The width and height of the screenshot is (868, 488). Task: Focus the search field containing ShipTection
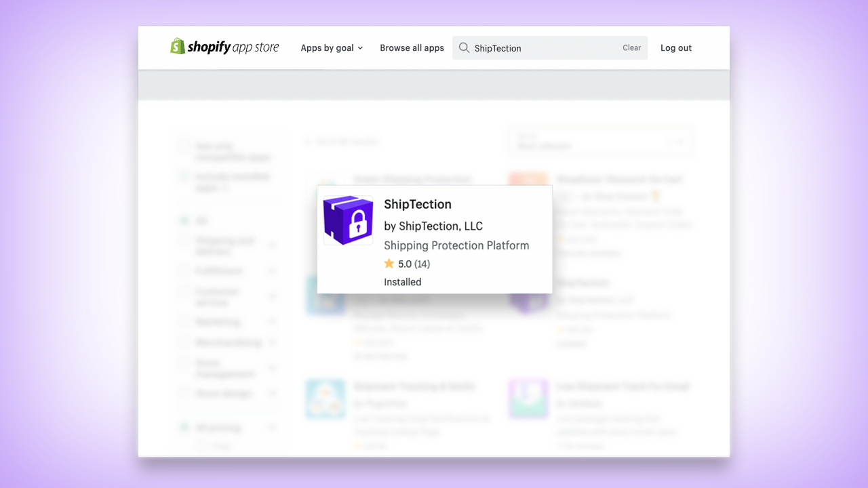point(549,48)
